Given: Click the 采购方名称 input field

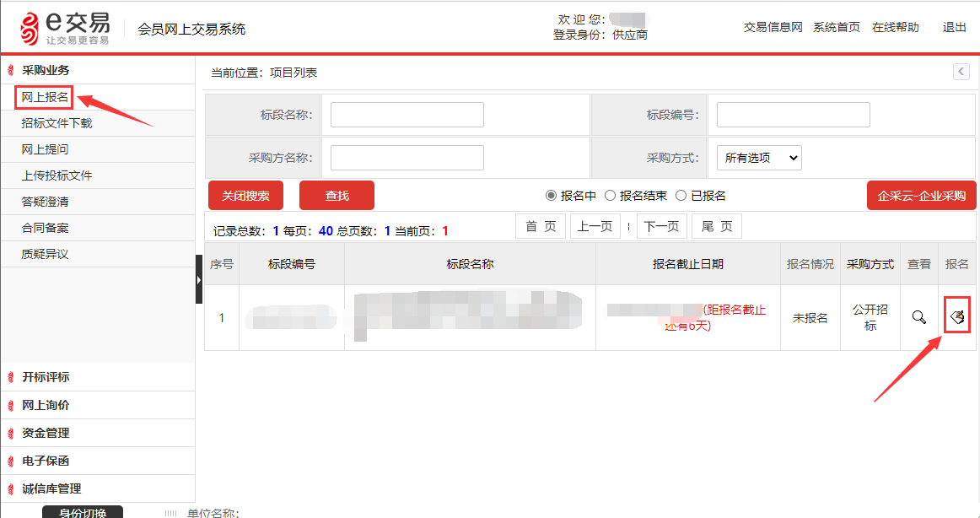Looking at the screenshot, I should pos(407,158).
